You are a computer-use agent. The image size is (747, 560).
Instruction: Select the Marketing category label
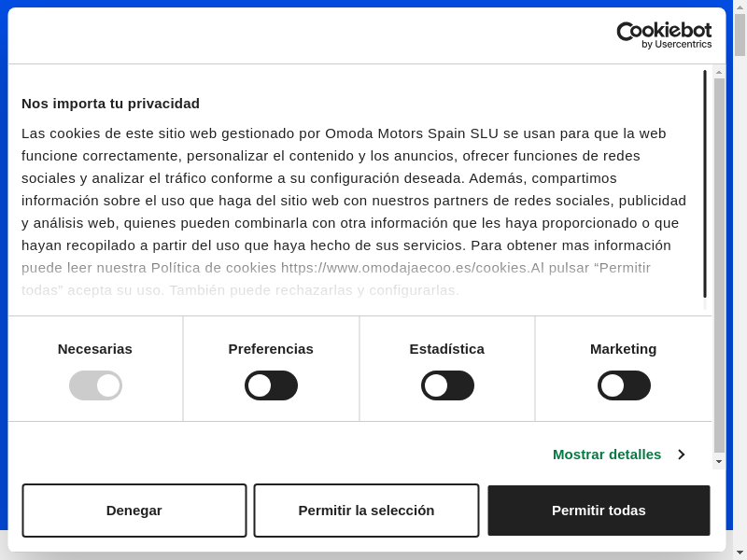(x=624, y=349)
